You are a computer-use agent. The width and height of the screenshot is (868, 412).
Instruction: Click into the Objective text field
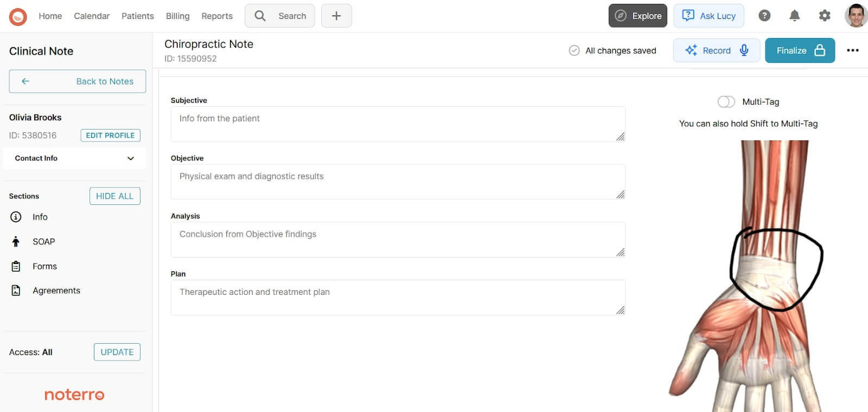(x=398, y=182)
